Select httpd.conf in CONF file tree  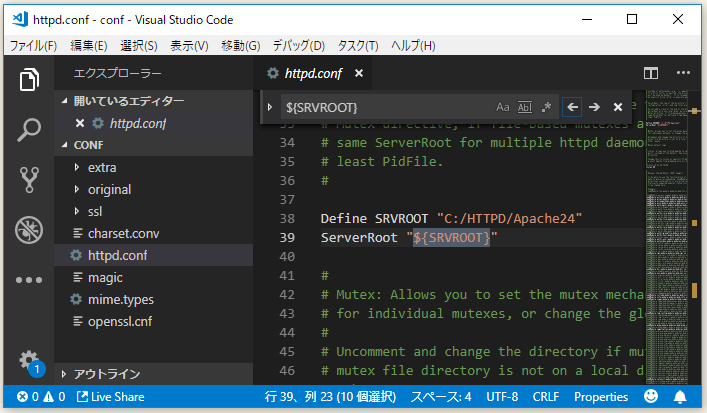[x=153, y=255]
